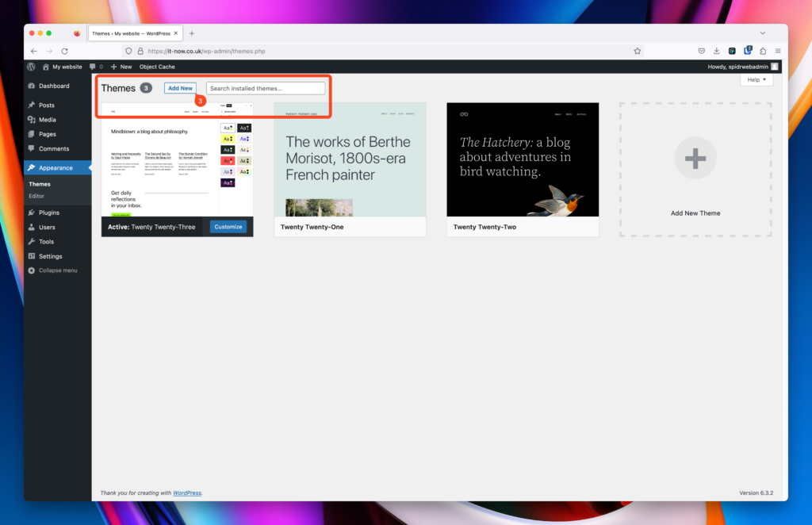Open Object Cache in admin bar

tap(157, 67)
